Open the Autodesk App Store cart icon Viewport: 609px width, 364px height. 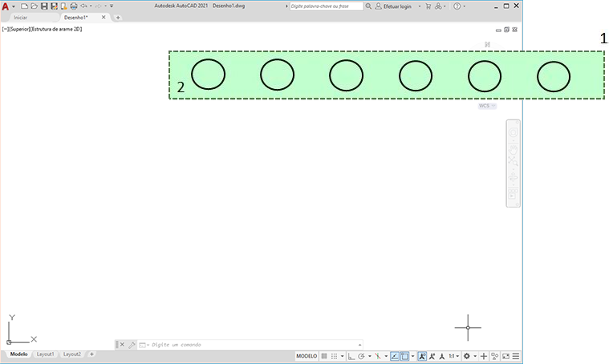428,6
